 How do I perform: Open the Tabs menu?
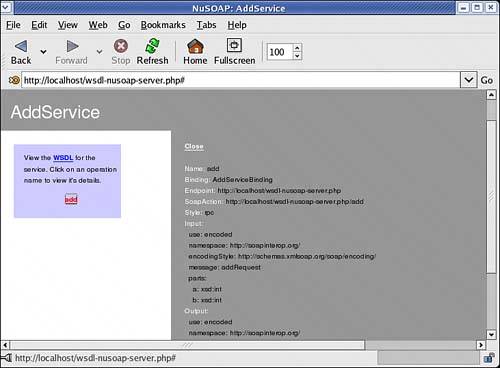(206, 25)
